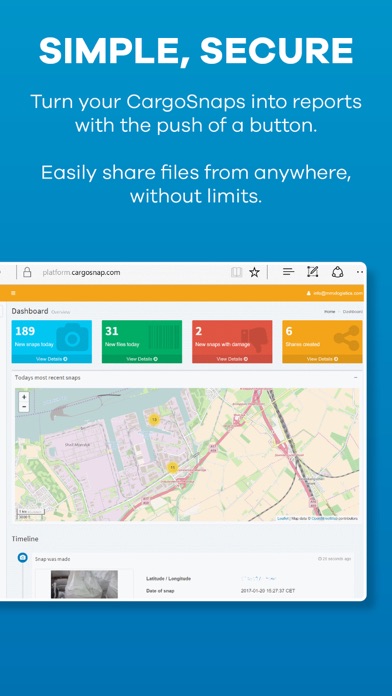The image size is (392, 696).
Task: Click the browser share icon
Action: pos(337,272)
